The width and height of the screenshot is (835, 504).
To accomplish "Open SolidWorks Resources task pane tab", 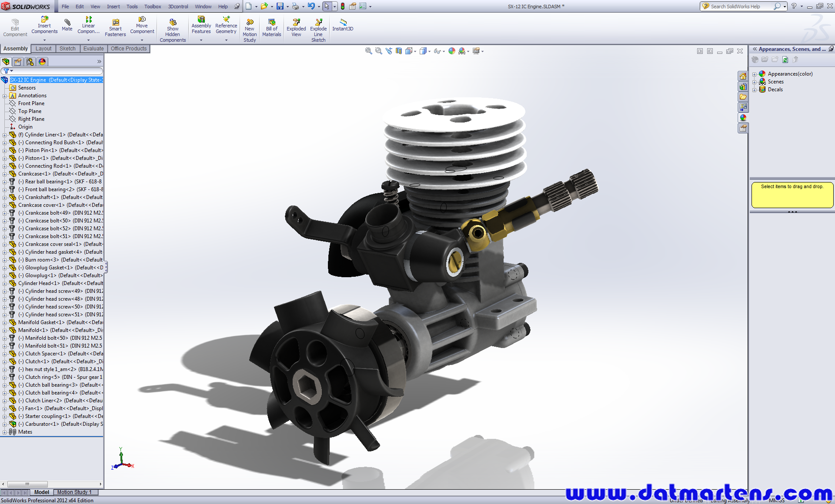I will point(743,76).
